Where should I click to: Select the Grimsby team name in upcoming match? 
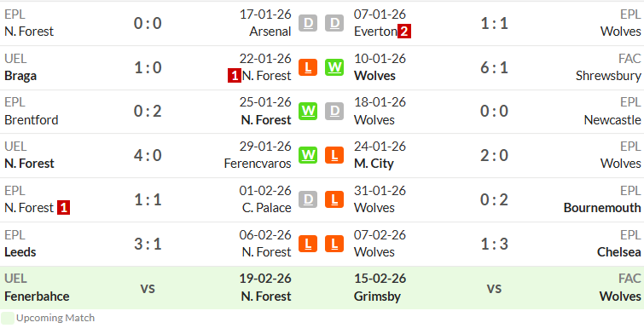(378, 297)
